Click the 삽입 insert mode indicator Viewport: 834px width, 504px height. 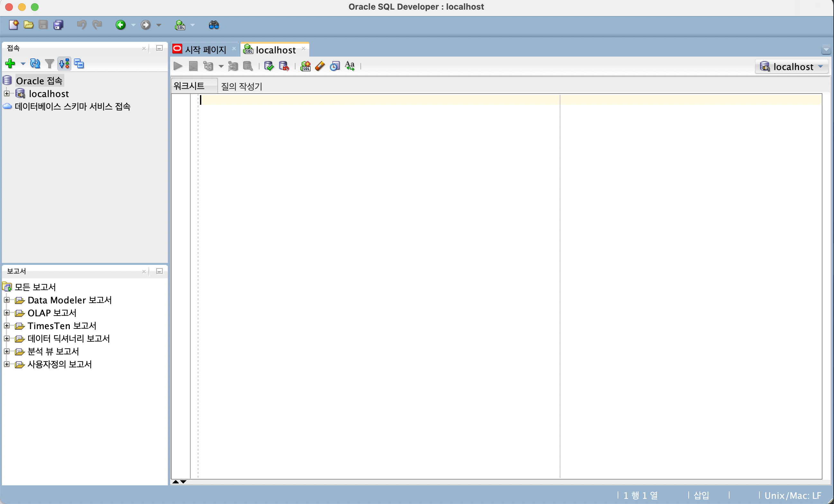point(701,495)
